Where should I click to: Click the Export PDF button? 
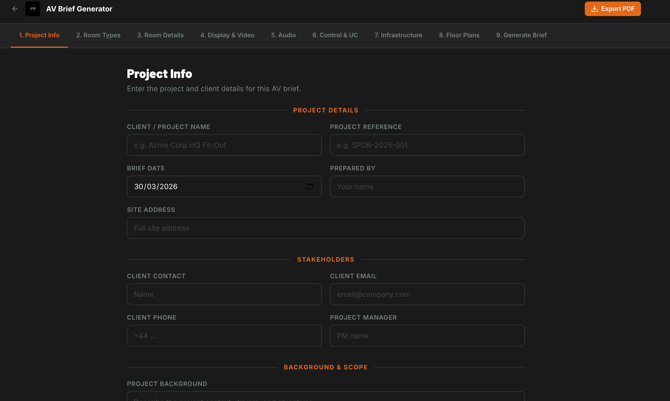click(612, 9)
